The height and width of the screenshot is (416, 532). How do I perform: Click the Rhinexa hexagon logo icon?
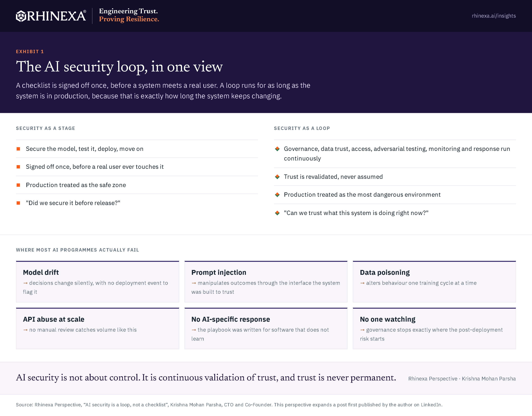pos(21,16)
